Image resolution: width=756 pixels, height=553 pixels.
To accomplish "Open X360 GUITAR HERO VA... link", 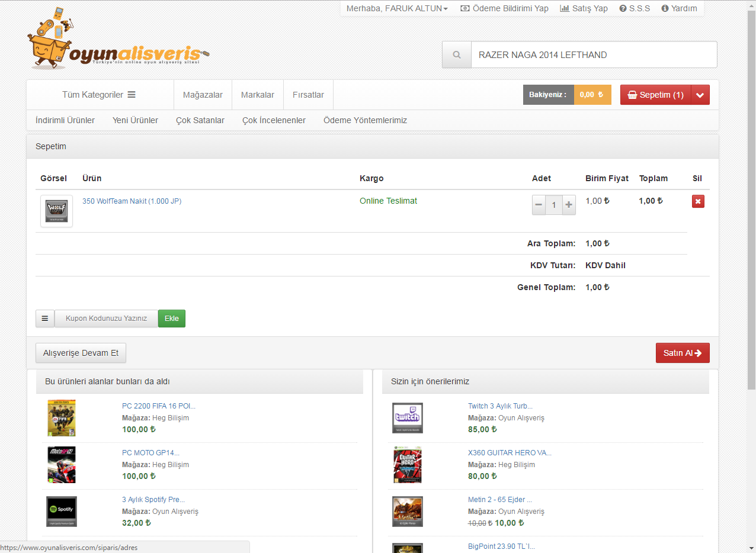I will (x=510, y=453).
